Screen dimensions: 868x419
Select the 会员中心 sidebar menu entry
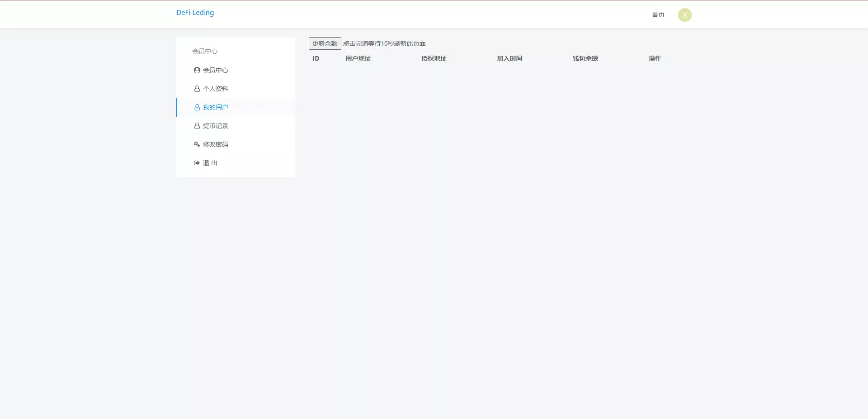[x=215, y=70]
